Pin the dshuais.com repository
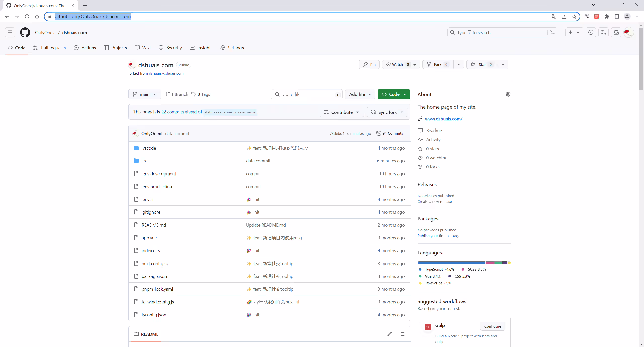 (369, 64)
